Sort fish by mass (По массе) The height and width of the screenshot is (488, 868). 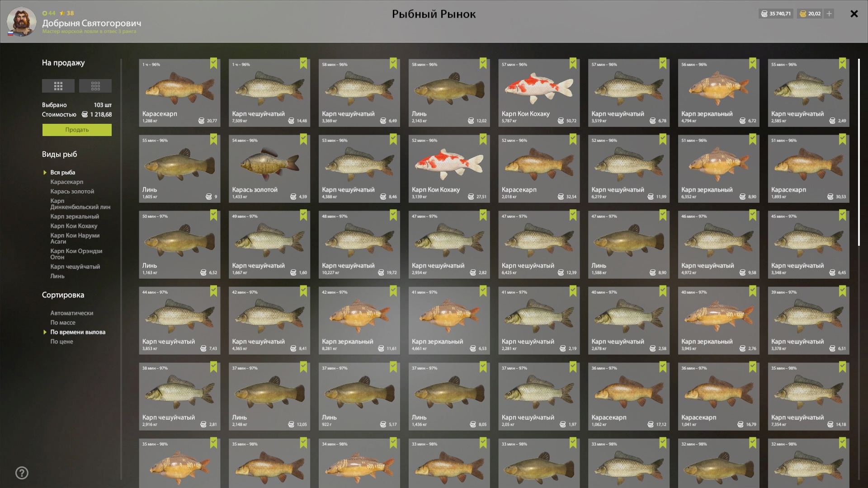pos(63,323)
